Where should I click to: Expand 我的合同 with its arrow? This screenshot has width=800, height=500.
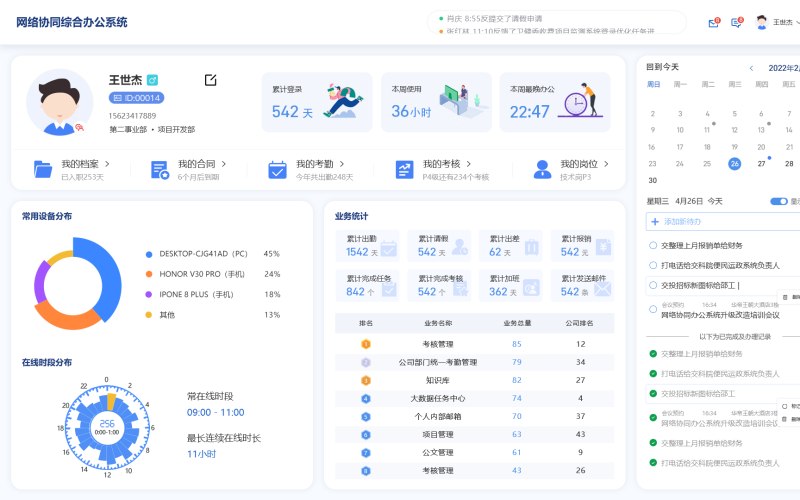tap(223, 164)
